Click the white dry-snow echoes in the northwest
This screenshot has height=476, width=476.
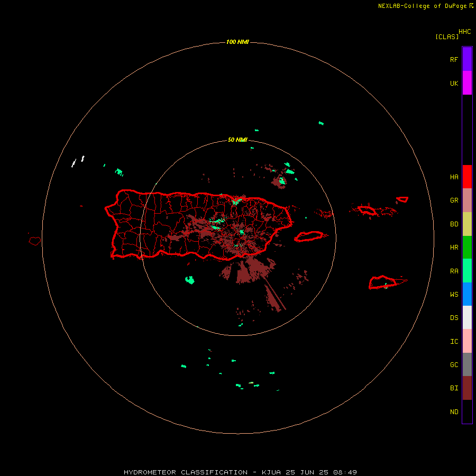pos(78,161)
